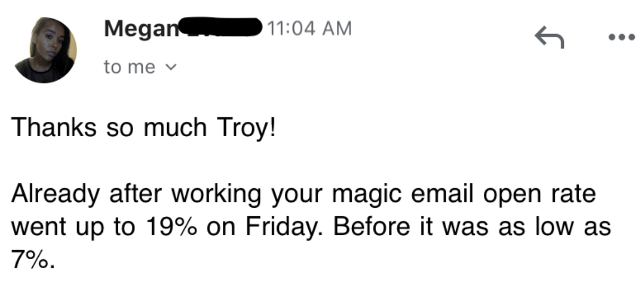Viewport: 644px width, 283px height.
Task: Click the 11:04 AM timestamp
Action: pyautogui.click(x=310, y=28)
